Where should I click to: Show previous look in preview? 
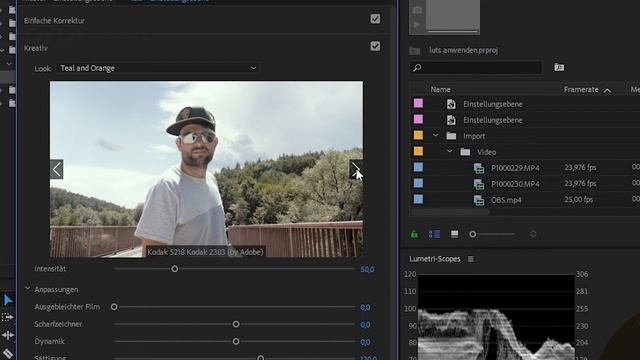[57, 169]
